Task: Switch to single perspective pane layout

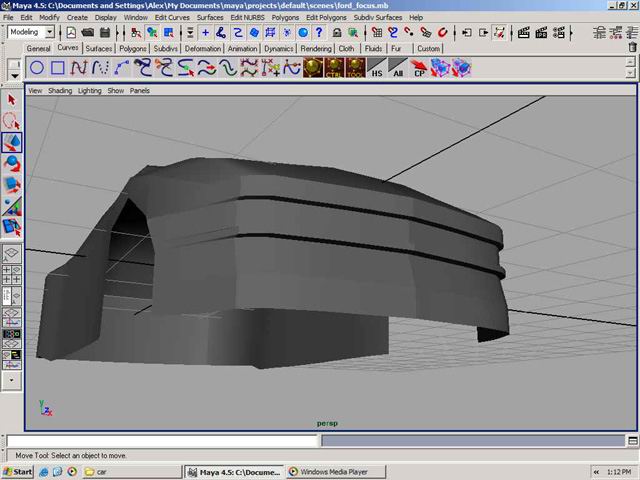Action: click(12, 255)
